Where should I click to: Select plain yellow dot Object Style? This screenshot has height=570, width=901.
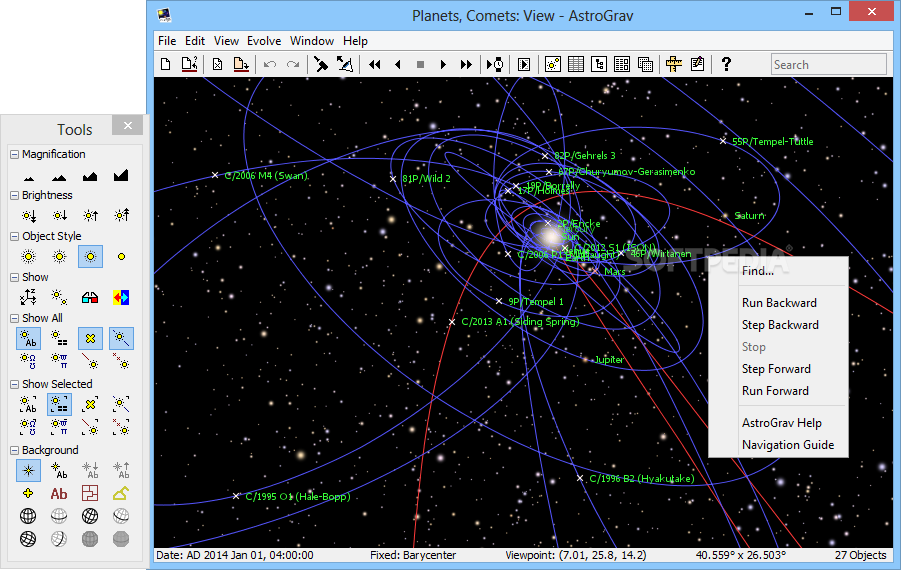[121, 256]
